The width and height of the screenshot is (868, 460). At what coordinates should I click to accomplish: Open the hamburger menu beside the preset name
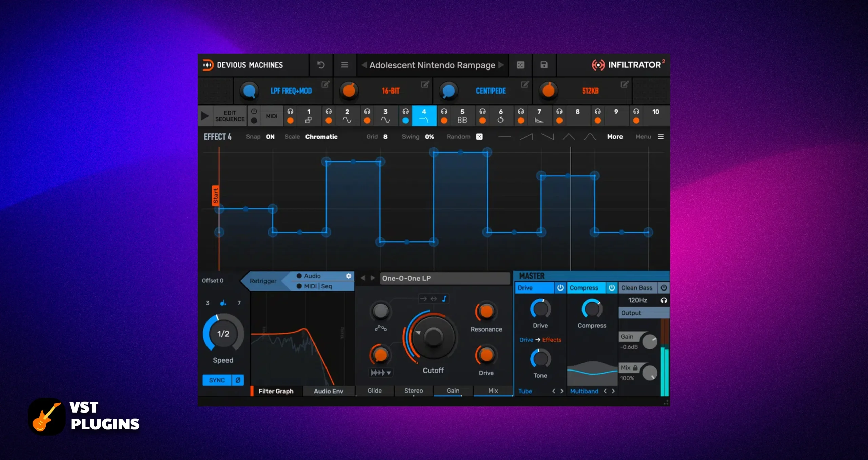point(344,65)
